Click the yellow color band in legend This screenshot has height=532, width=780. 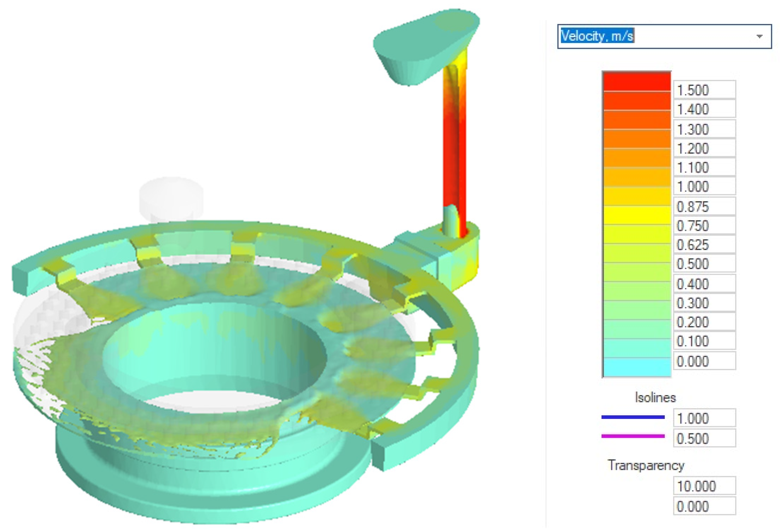tap(636, 215)
